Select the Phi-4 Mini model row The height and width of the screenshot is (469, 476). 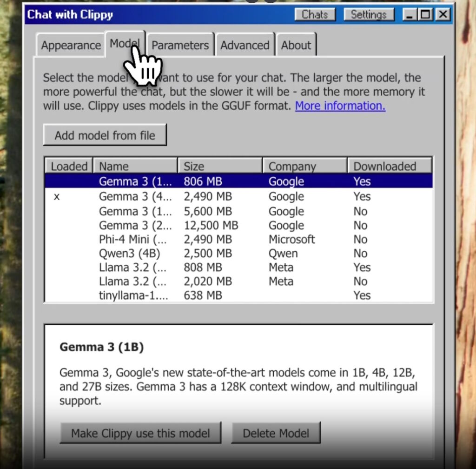click(x=238, y=239)
